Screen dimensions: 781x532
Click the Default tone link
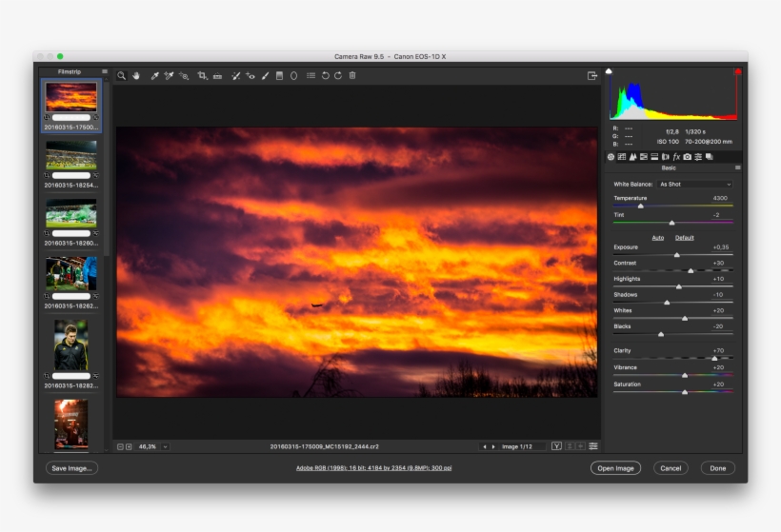[685, 238]
